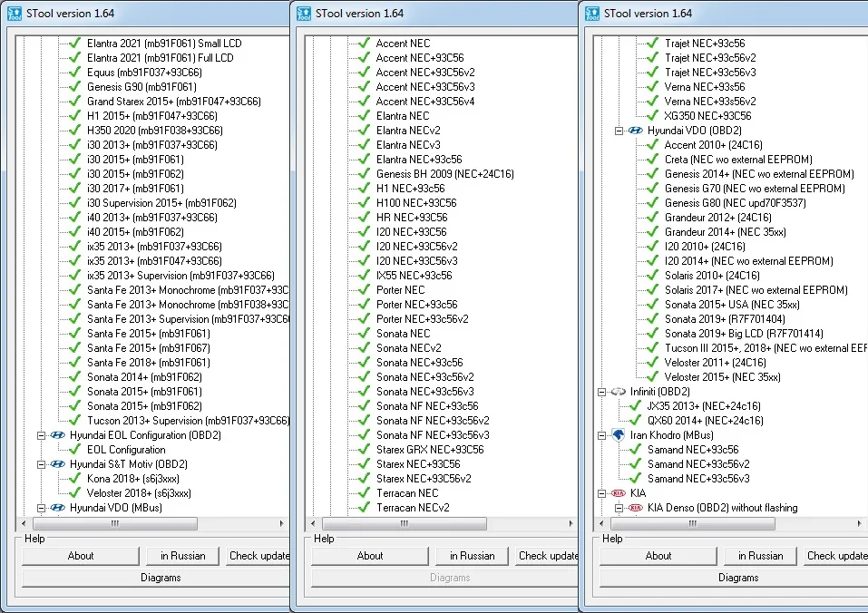Click About button in the middle window

coord(370,556)
